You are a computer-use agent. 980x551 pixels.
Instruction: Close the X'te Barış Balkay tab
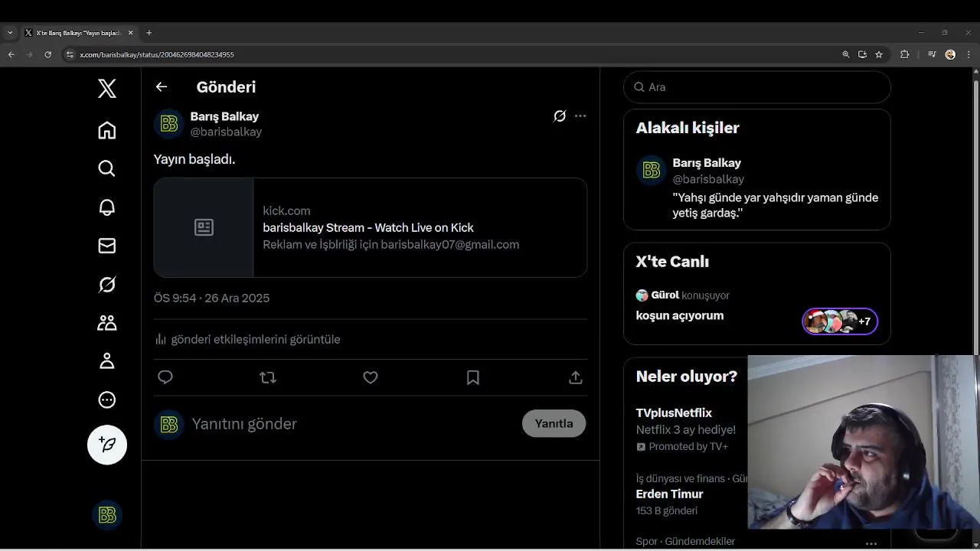130,33
